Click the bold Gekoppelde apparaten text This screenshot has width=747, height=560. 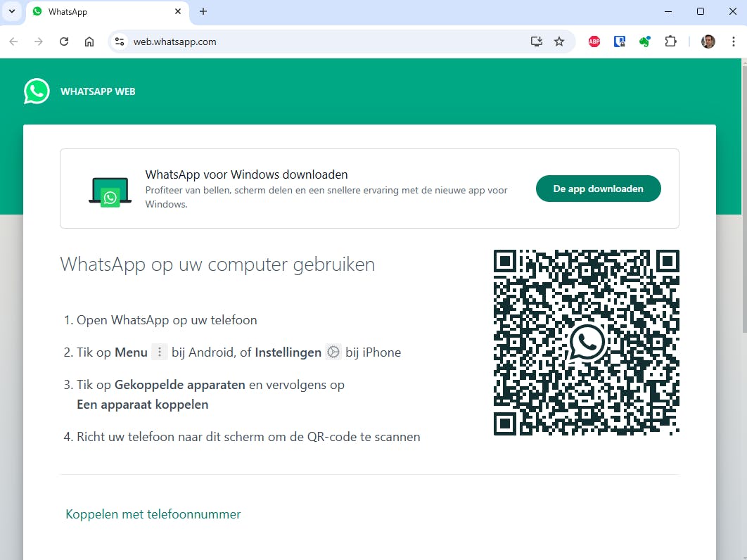click(x=180, y=385)
